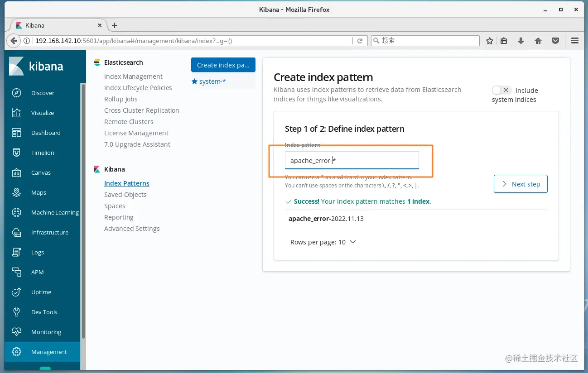Open the Firefox bookmarks list icon

[504, 41]
